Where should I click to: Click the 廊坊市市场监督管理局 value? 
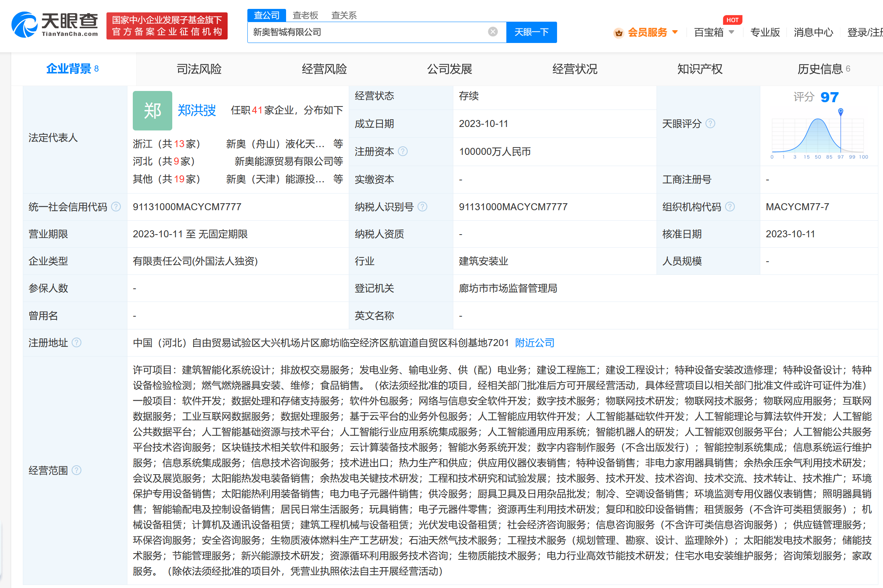pos(508,288)
